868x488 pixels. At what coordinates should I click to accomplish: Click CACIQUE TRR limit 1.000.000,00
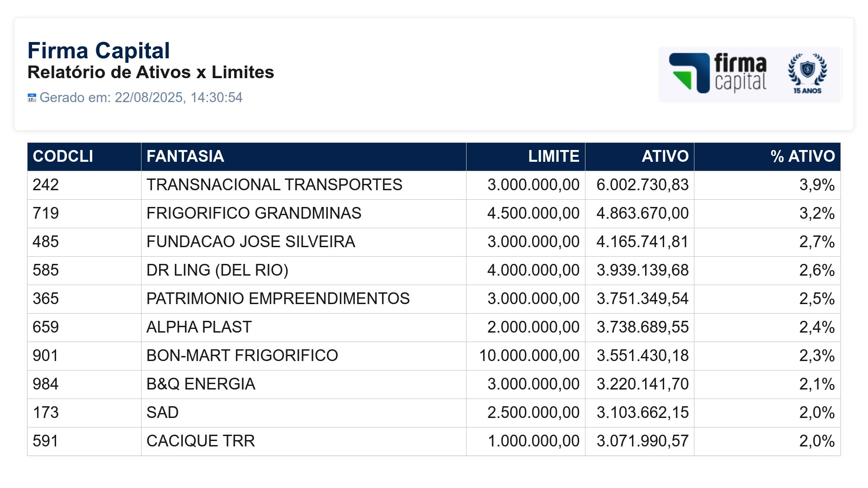point(533,441)
